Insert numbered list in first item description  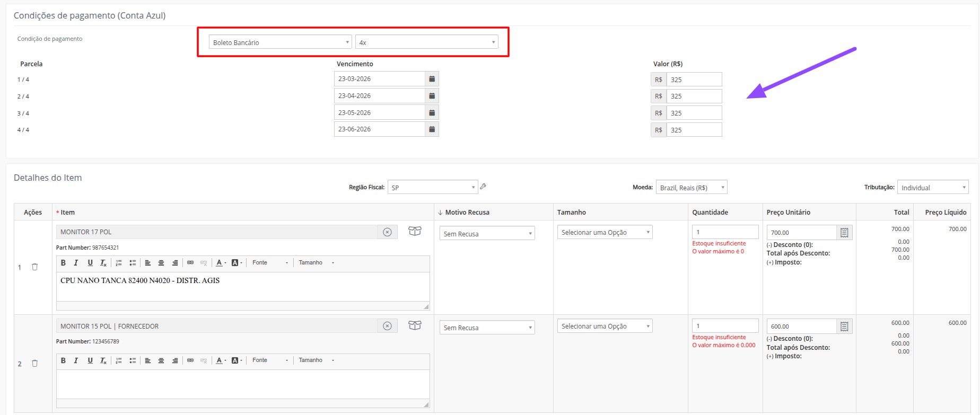point(119,263)
